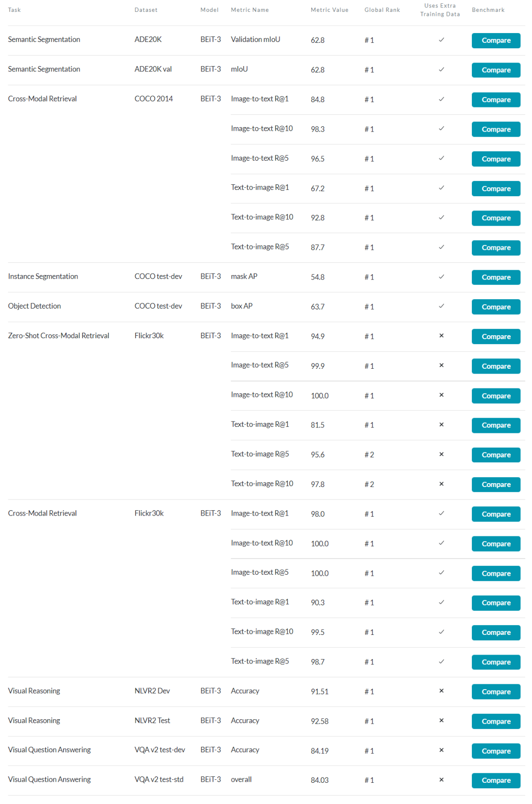
Task: Follow the Object Detection task link
Action: (x=34, y=306)
